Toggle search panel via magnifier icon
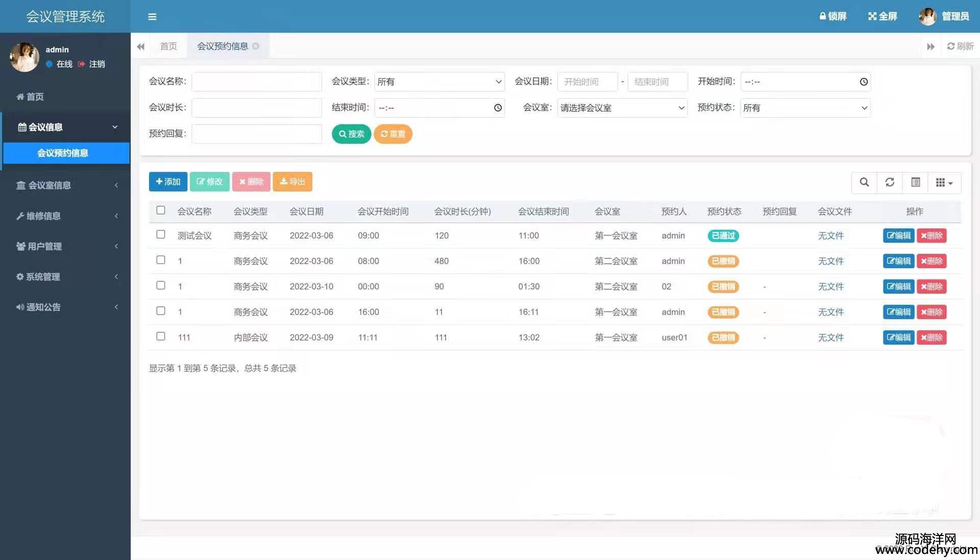Image resolution: width=980 pixels, height=560 pixels. [x=864, y=182]
